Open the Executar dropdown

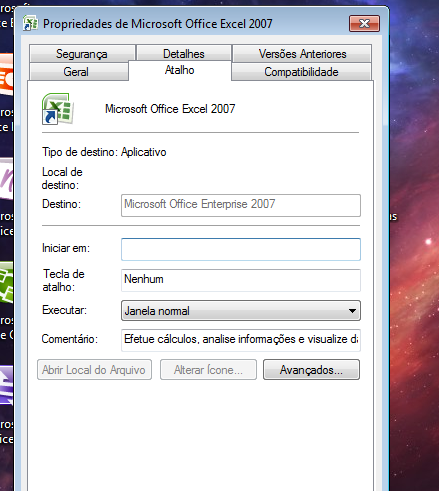coord(241,311)
